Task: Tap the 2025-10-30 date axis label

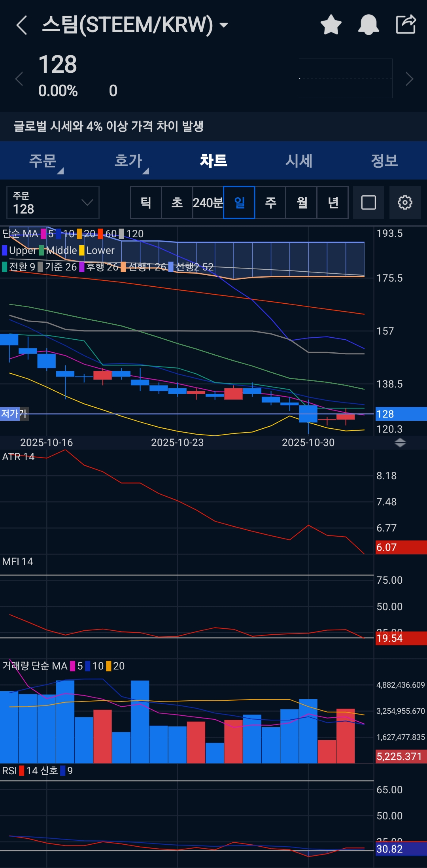Action: coord(308,443)
